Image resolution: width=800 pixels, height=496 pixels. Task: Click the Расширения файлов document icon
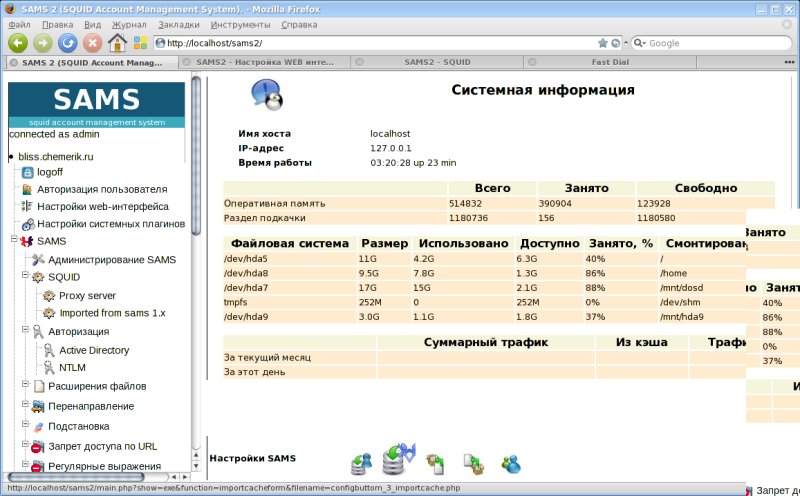tap(39, 386)
